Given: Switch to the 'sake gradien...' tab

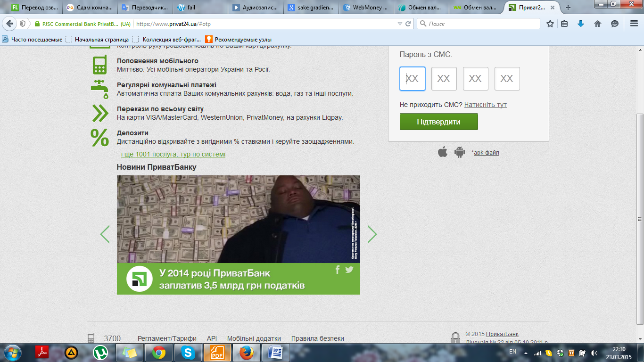Looking at the screenshot, I should tap(311, 8).
